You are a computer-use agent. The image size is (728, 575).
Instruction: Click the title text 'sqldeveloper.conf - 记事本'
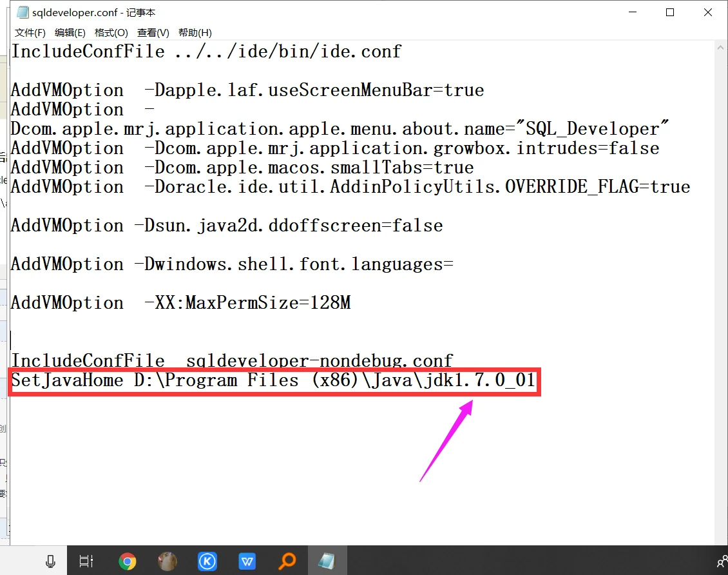(x=94, y=12)
